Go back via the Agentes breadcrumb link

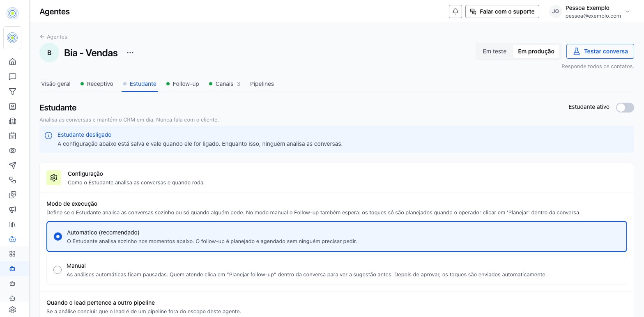53,37
